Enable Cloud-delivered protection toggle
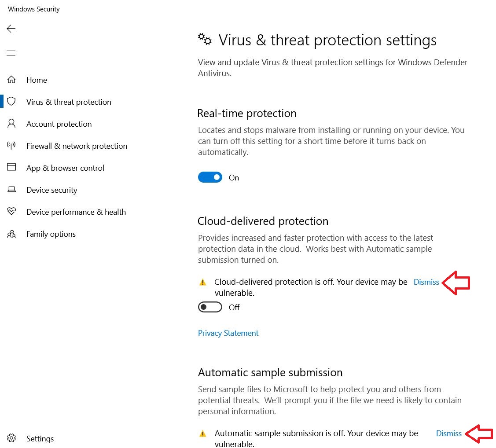The image size is (496, 448). coord(210,307)
